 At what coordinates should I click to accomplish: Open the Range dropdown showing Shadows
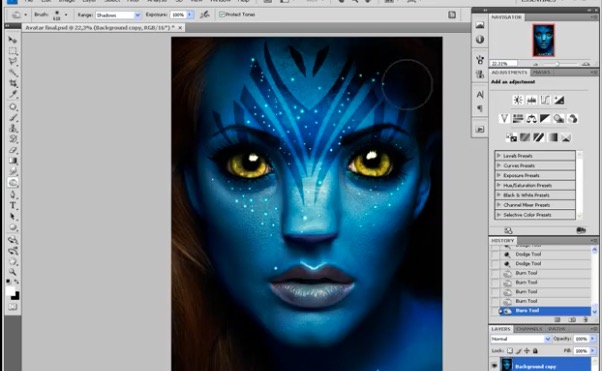[118, 15]
